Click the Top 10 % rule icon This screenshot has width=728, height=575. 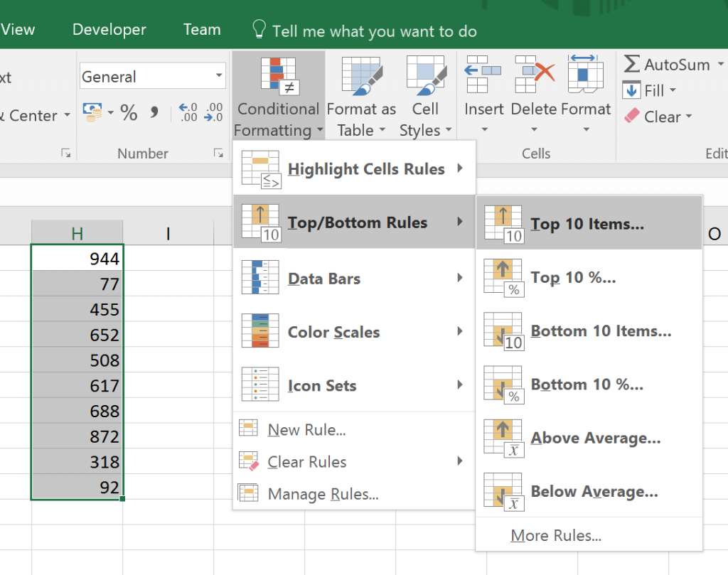pyautogui.click(x=504, y=278)
